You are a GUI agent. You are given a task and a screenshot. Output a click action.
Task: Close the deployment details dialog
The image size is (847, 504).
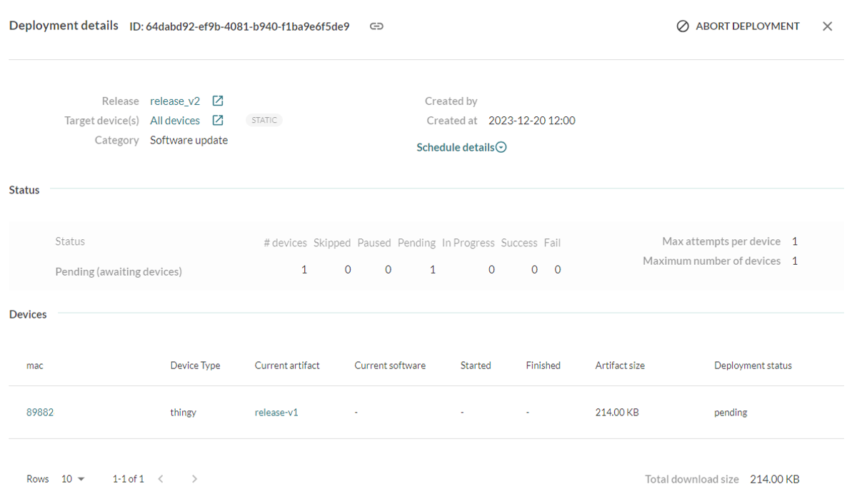[x=827, y=26]
